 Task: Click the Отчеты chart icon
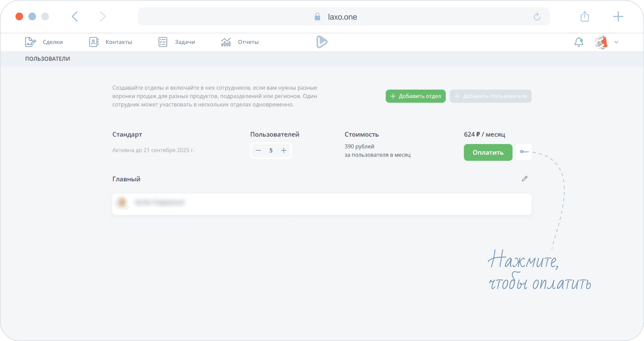(x=226, y=42)
